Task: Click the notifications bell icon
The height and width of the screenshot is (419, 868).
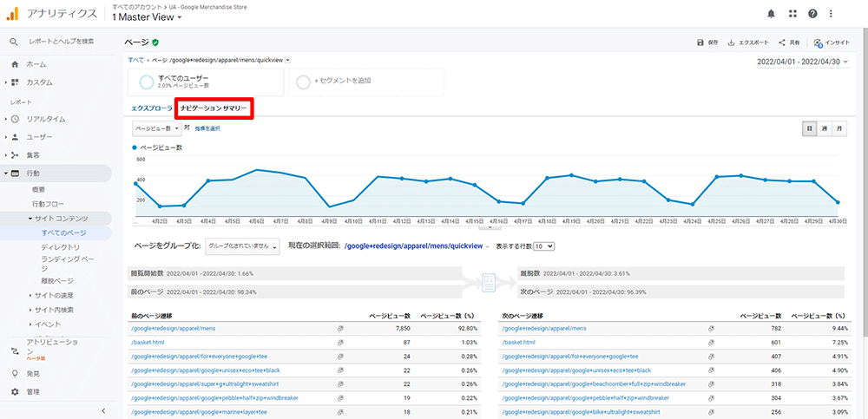Action: point(771,14)
